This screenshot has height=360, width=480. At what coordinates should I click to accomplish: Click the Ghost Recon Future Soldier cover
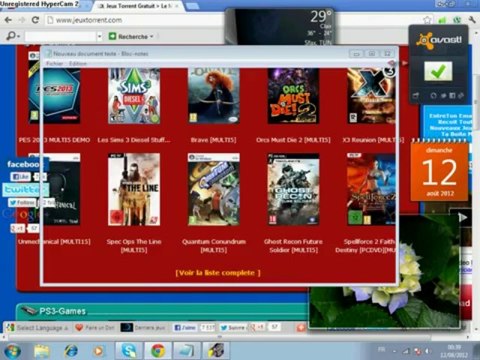tap(293, 189)
